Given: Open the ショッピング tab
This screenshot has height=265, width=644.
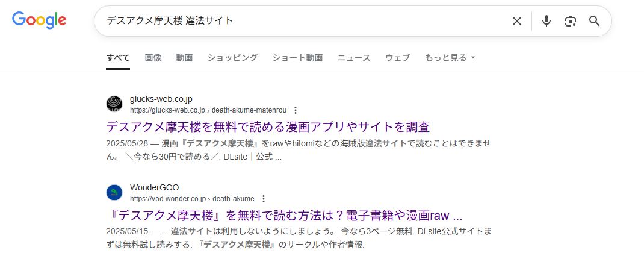Looking at the screenshot, I should click(x=232, y=58).
